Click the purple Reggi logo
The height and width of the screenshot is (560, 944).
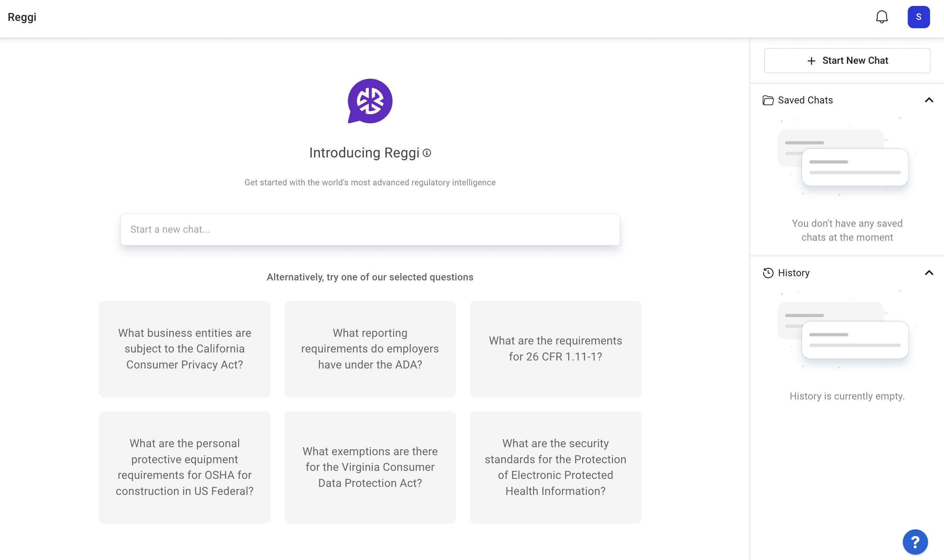click(x=370, y=101)
